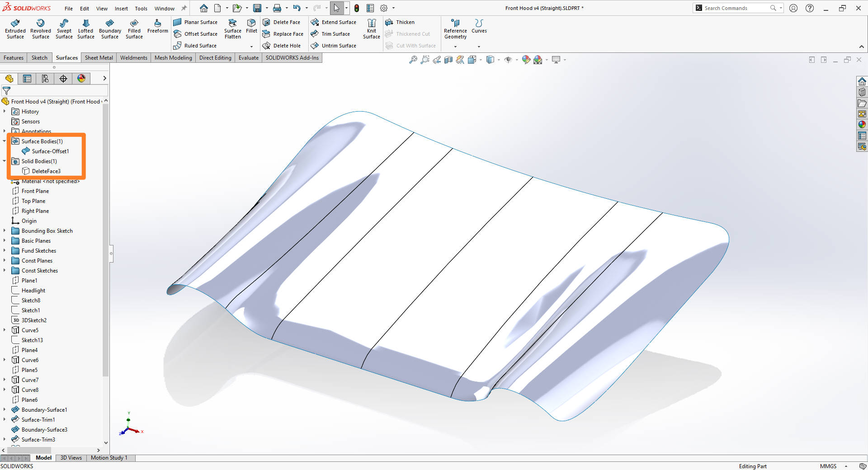Expand the Basic Planes folder

click(x=5, y=240)
